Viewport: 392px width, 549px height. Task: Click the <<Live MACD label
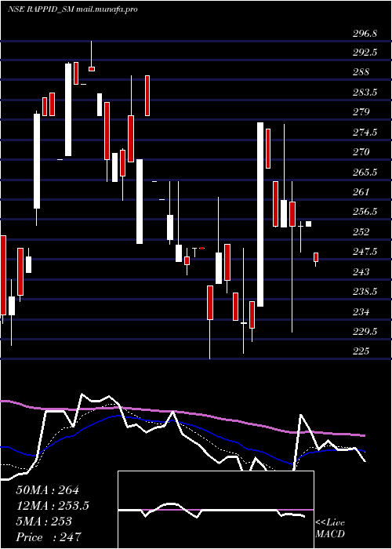click(x=330, y=528)
